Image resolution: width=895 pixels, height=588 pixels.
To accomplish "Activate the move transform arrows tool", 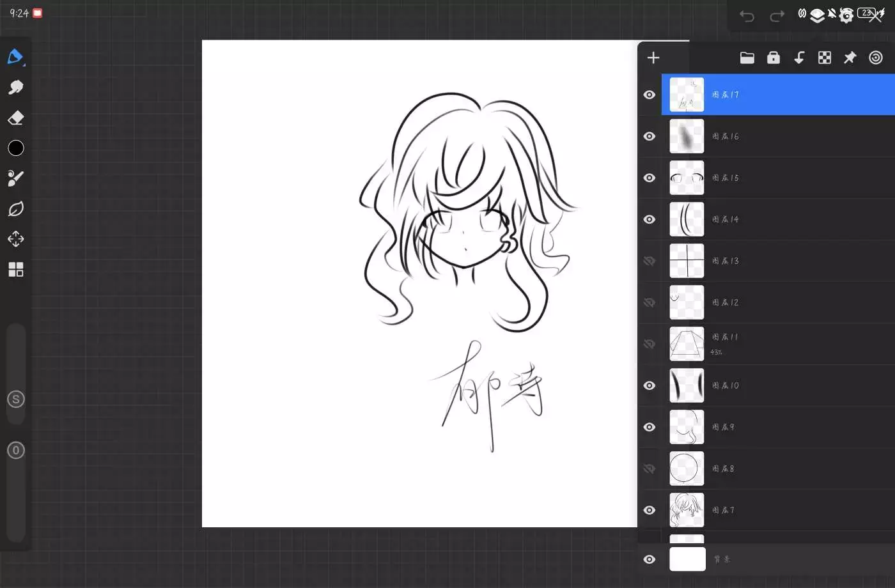I will coord(15,239).
